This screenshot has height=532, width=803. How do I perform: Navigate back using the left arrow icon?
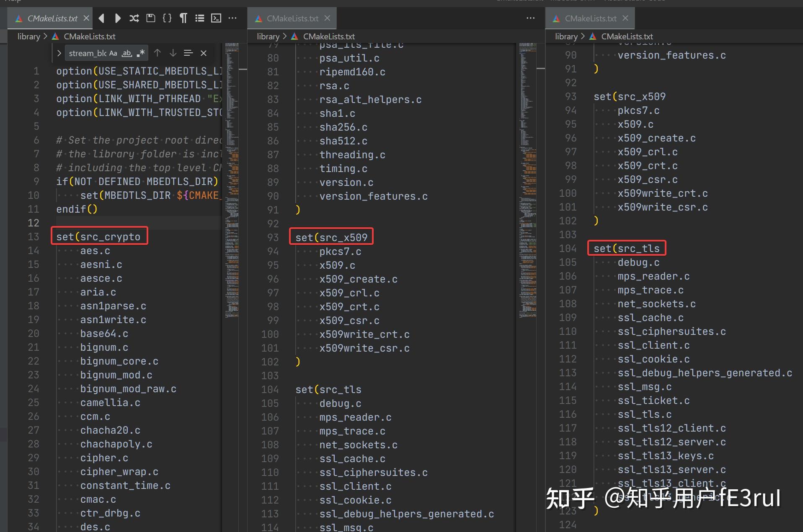(102, 18)
